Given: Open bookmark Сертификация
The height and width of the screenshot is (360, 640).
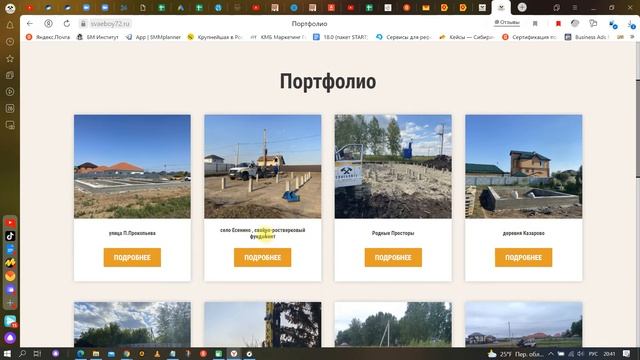Looking at the screenshot, I should 529,37.
